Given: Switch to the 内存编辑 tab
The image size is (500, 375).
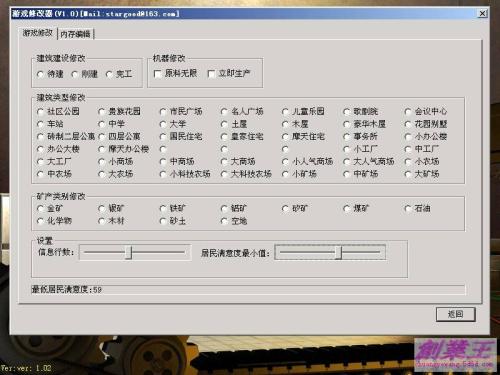Looking at the screenshot, I should [x=75, y=34].
